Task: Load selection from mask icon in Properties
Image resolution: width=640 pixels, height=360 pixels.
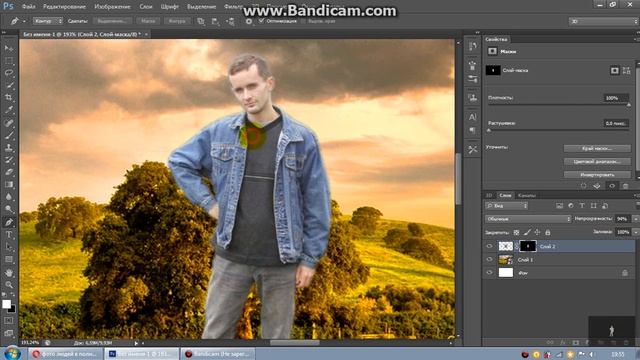Action: pos(584,186)
